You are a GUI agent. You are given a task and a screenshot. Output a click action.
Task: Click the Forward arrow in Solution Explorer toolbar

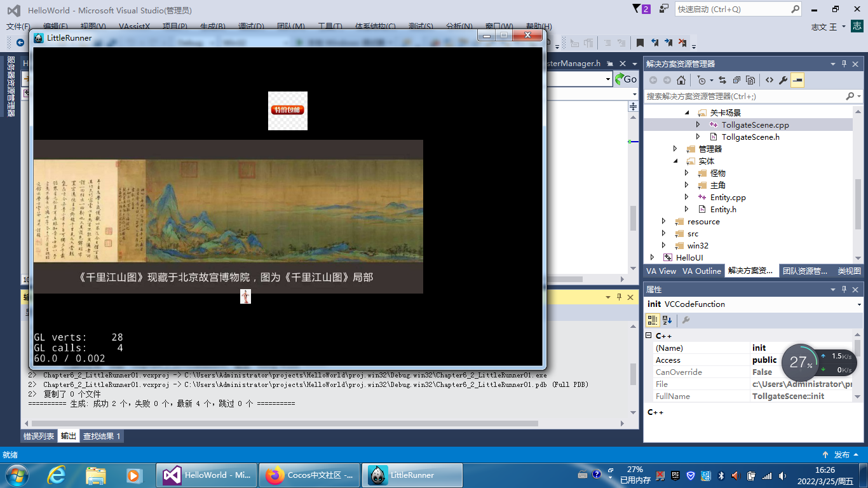667,80
